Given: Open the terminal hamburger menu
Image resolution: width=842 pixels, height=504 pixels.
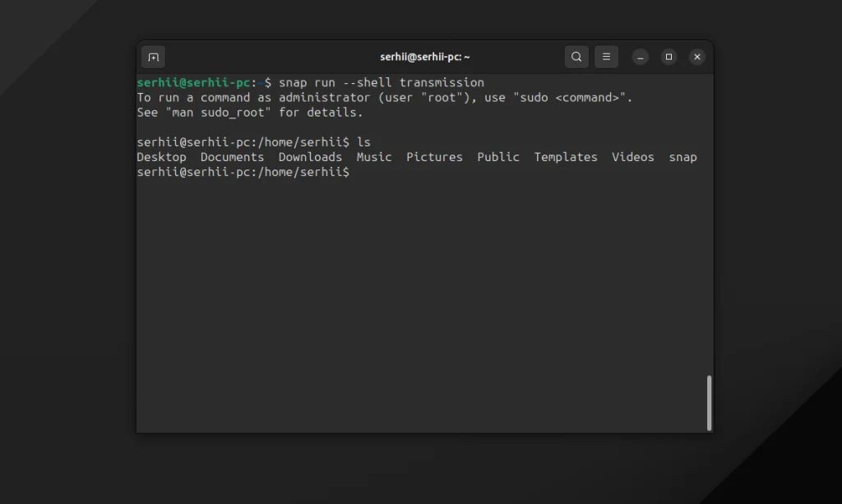Looking at the screenshot, I should click(606, 57).
